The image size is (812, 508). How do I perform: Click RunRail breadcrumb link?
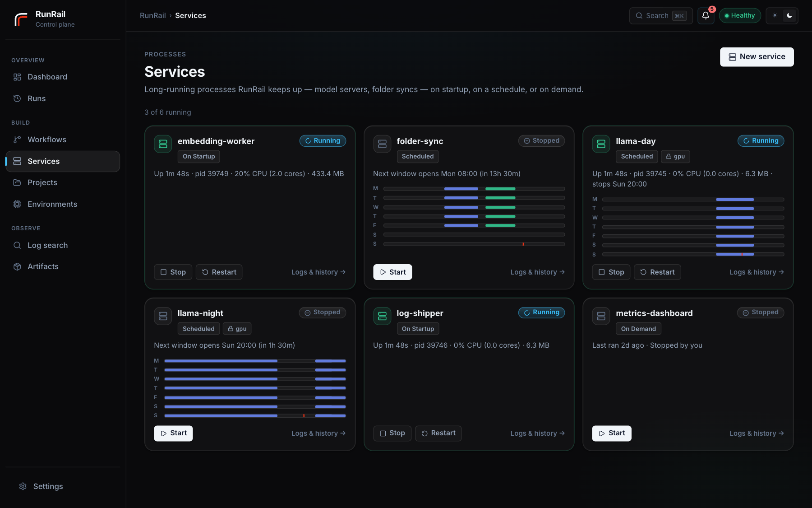pos(153,16)
